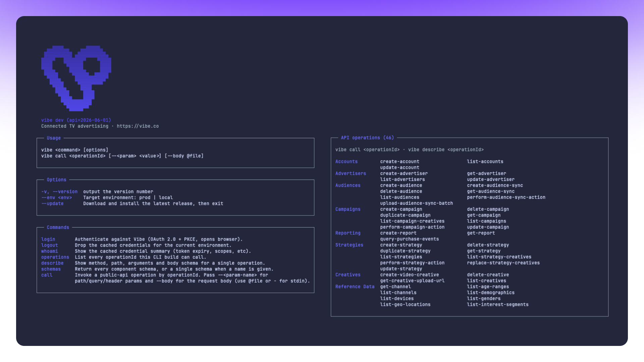This screenshot has height=362, width=644.
Task: Click the 'vibe dev (api=2026-06-01)' version line
Action: click(x=76, y=120)
